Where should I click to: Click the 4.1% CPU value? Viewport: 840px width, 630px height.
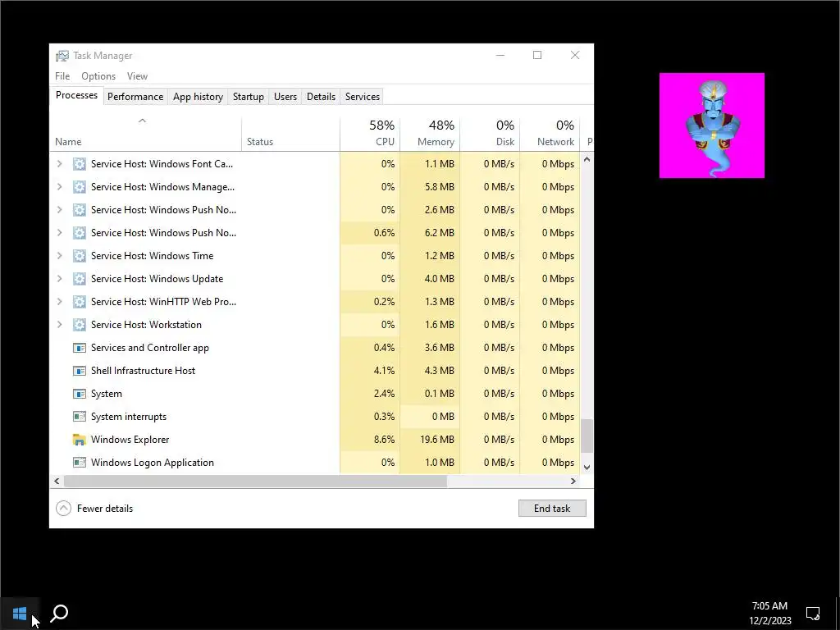click(384, 371)
